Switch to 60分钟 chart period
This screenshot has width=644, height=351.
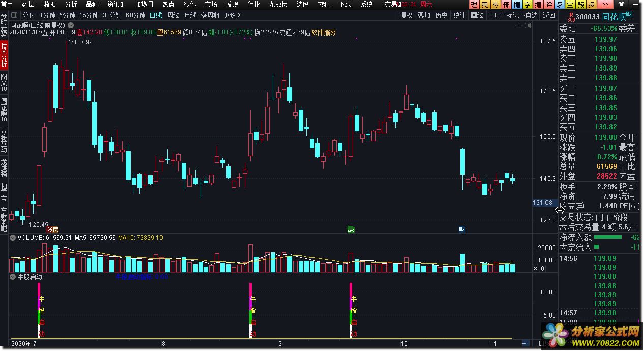click(135, 15)
